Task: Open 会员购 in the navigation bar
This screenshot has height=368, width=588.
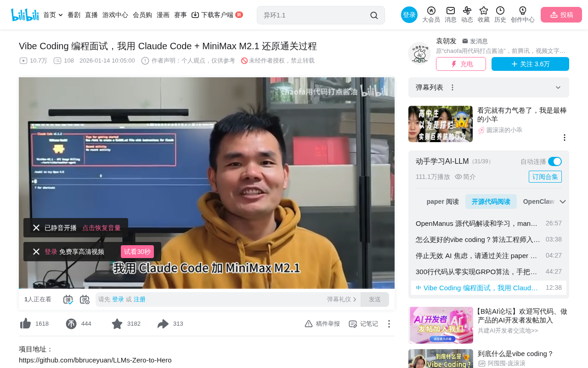Action: [x=142, y=15]
